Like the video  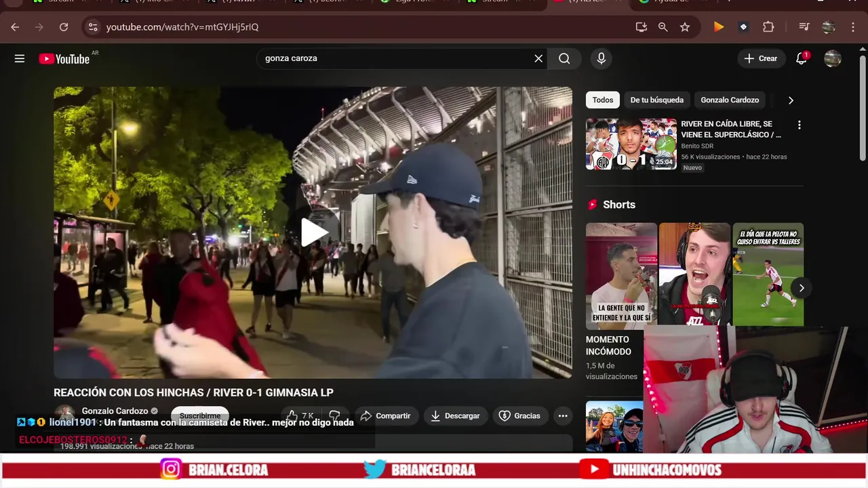tap(300, 415)
